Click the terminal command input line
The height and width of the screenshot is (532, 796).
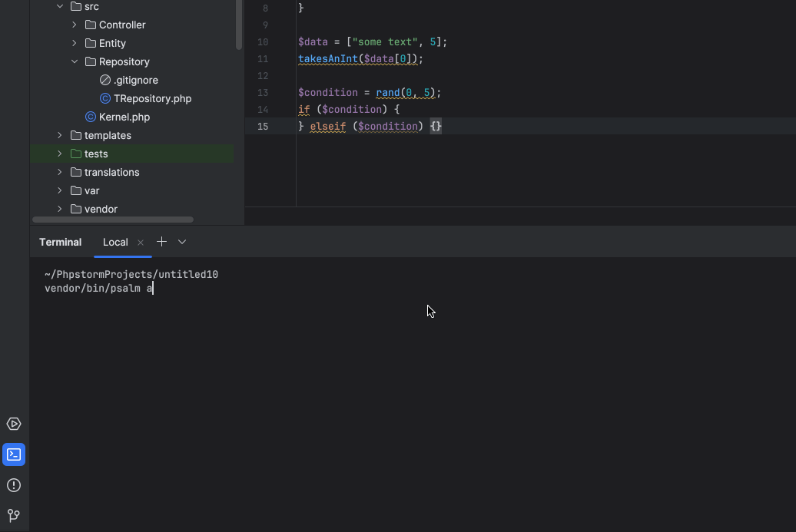click(99, 289)
